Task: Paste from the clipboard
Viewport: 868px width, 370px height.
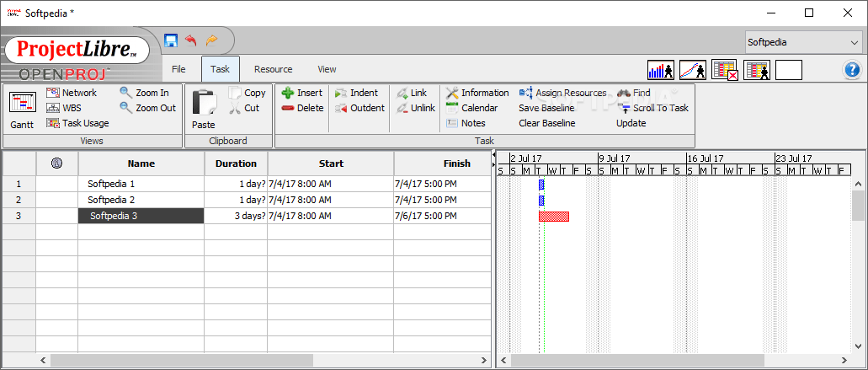Action: [204, 110]
